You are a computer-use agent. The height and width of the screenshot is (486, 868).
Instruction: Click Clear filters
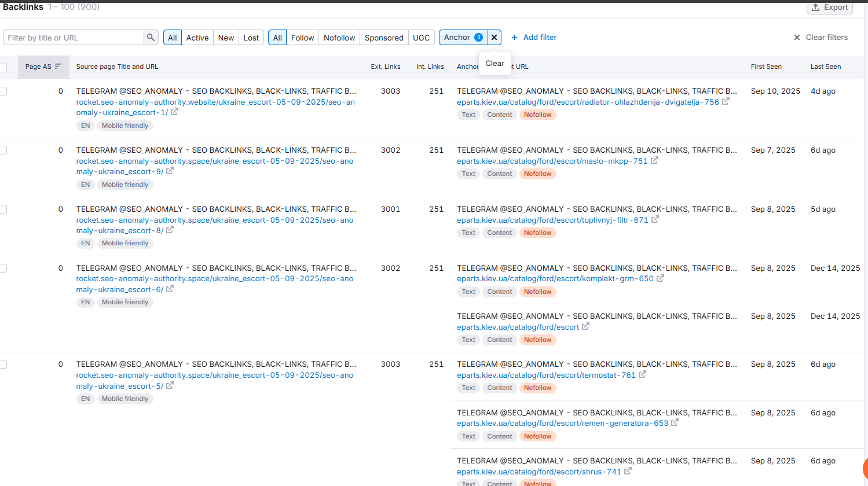pos(821,38)
